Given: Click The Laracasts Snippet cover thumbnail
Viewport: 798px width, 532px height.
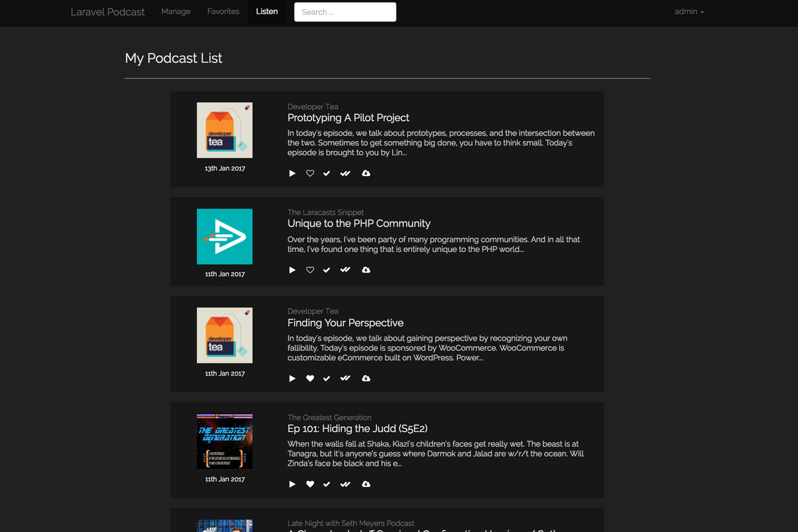Looking at the screenshot, I should pyautogui.click(x=225, y=237).
